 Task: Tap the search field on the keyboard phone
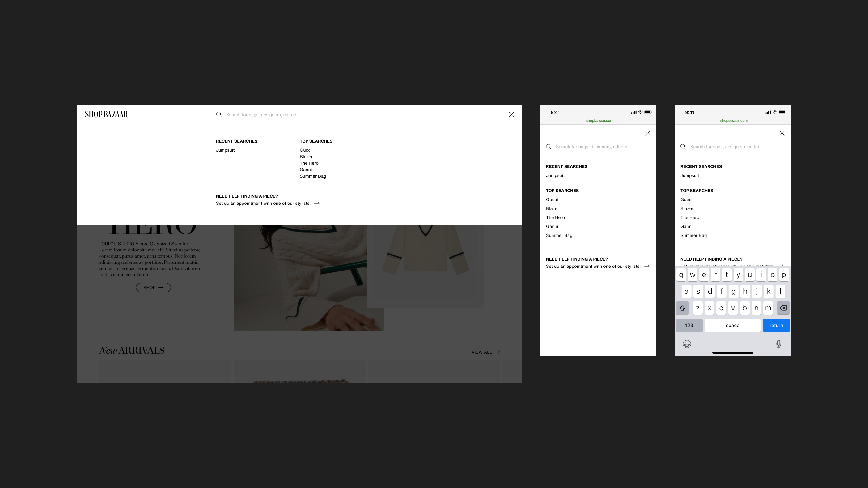(736, 147)
